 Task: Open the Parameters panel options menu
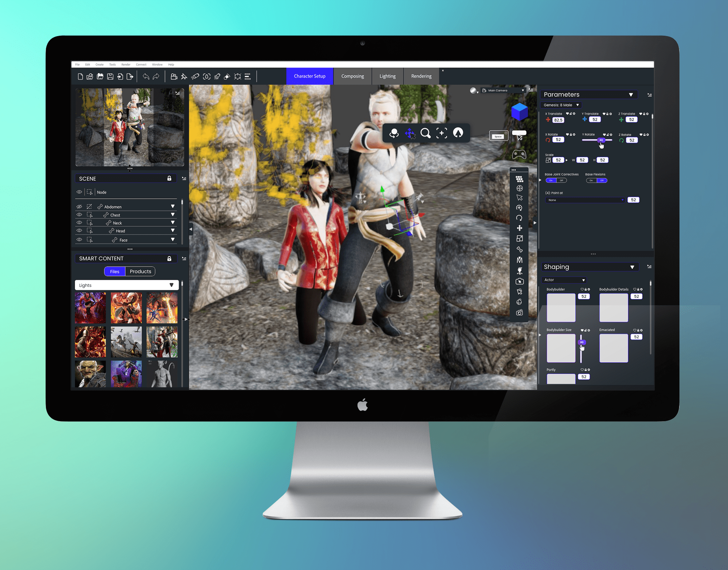tap(649, 94)
